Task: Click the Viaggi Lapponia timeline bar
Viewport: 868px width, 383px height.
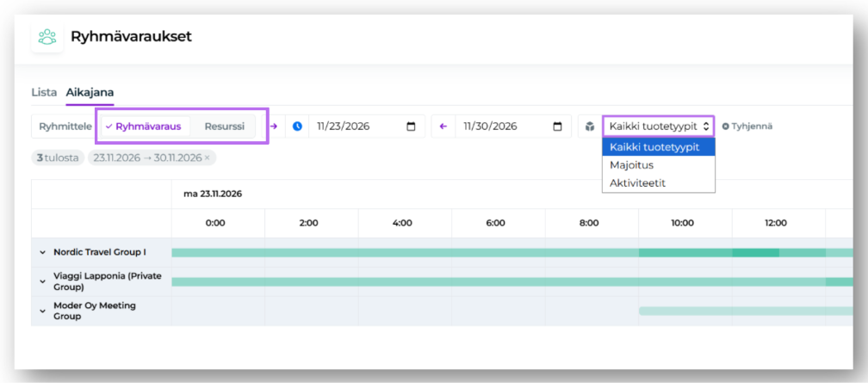Action: 512,281
